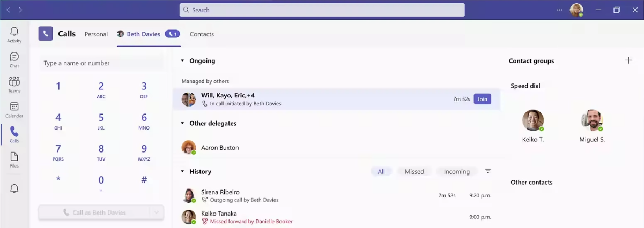Open the Call as Beth Davies dropdown arrow

(x=157, y=212)
